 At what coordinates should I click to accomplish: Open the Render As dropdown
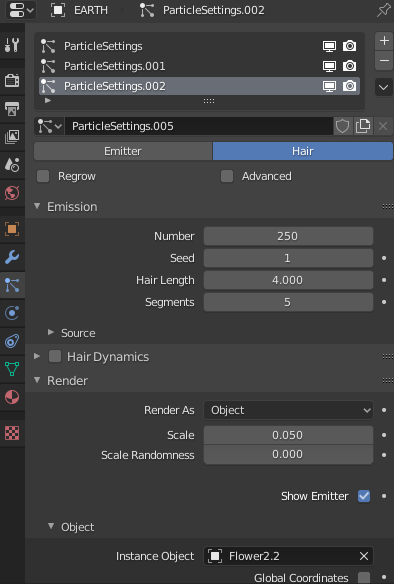pyautogui.click(x=288, y=410)
